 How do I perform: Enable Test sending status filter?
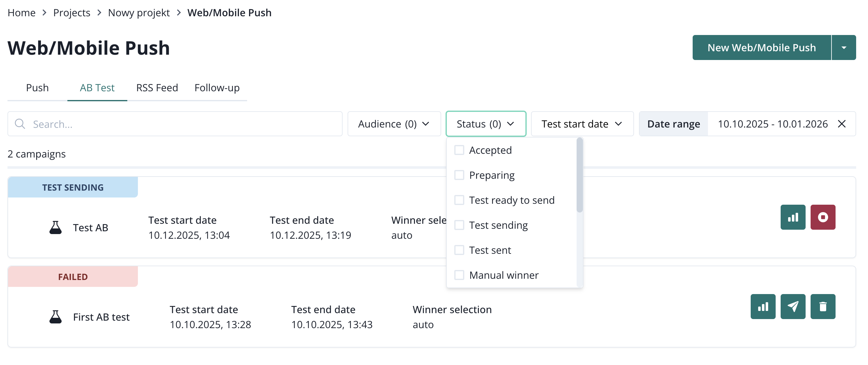click(459, 225)
